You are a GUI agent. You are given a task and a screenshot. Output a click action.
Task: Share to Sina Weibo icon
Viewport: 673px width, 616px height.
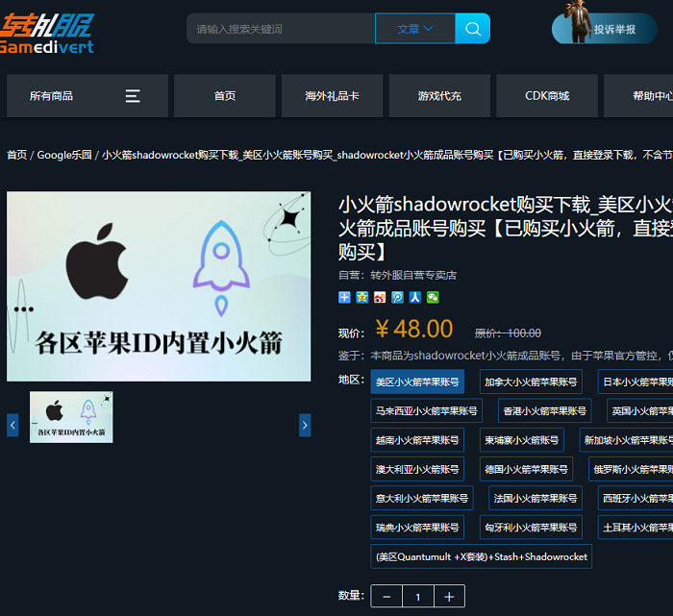[380, 297]
